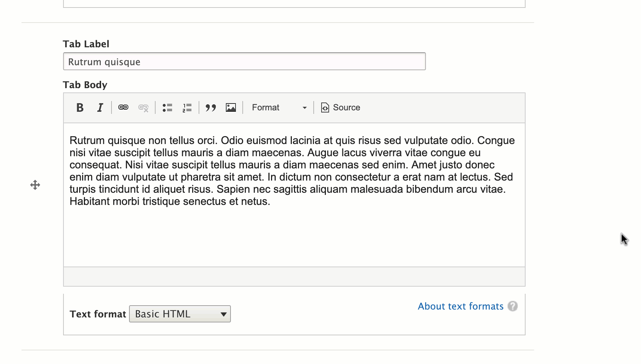This screenshot has height=364, width=641.
Task: Open the image insert dialog
Action: (x=231, y=107)
